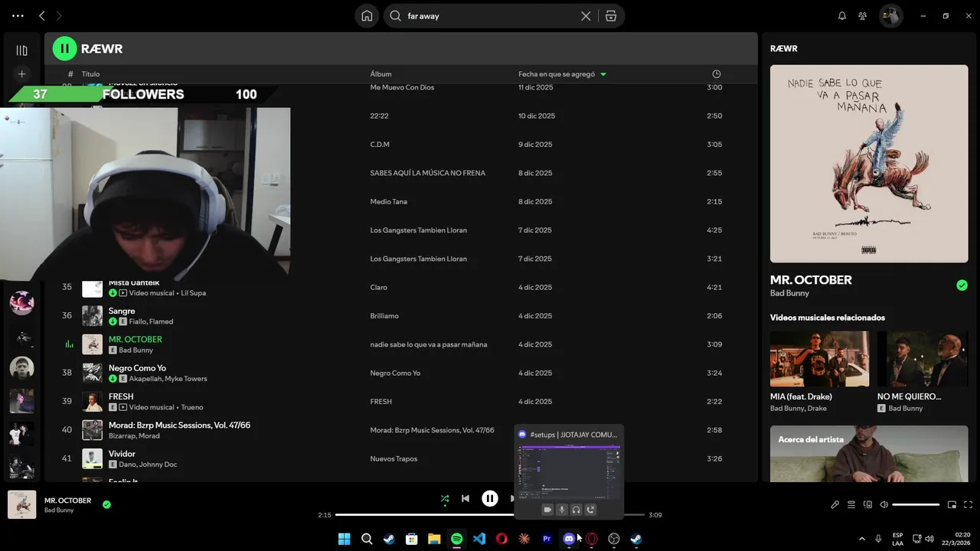Go back with the left arrow
The image size is (980, 551).
tap(42, 16)
